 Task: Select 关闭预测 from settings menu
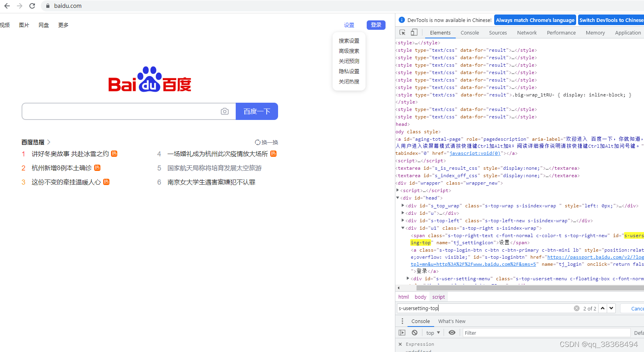click(x=349, y=61)
